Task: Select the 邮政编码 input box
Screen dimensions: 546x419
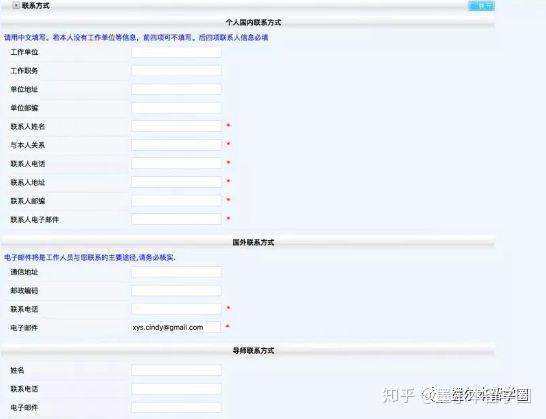Action: (x=176, y=290)
